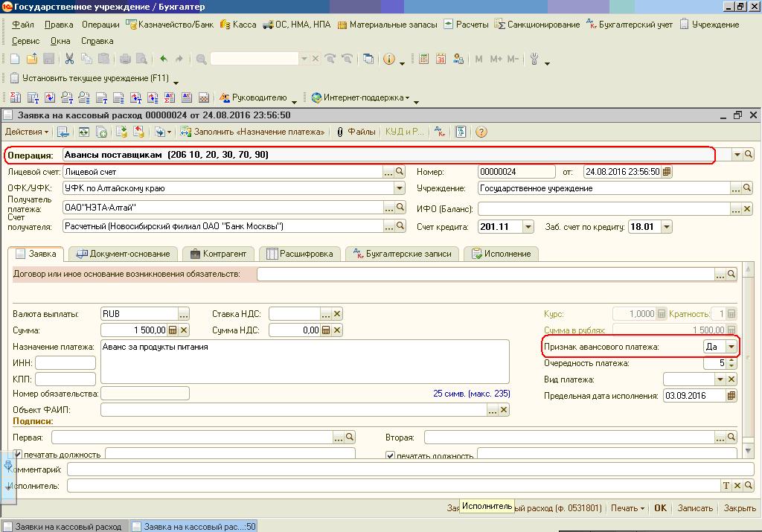Toggle right печатать должность checkbox under Вторая
762x532 pixels.
pyautogui.click(x=390, y=455)
